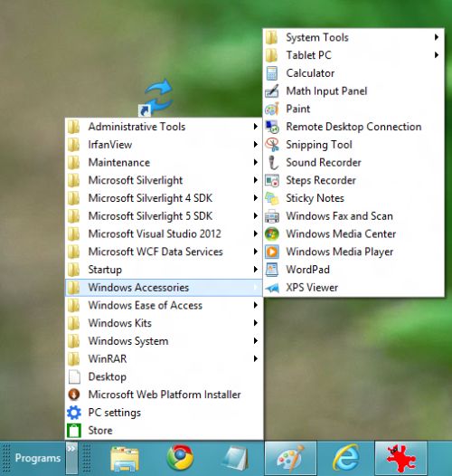Click the XPS Viewer icon
Screen dimensions: 452x476
pyautogui.click(x=272, y=288)
